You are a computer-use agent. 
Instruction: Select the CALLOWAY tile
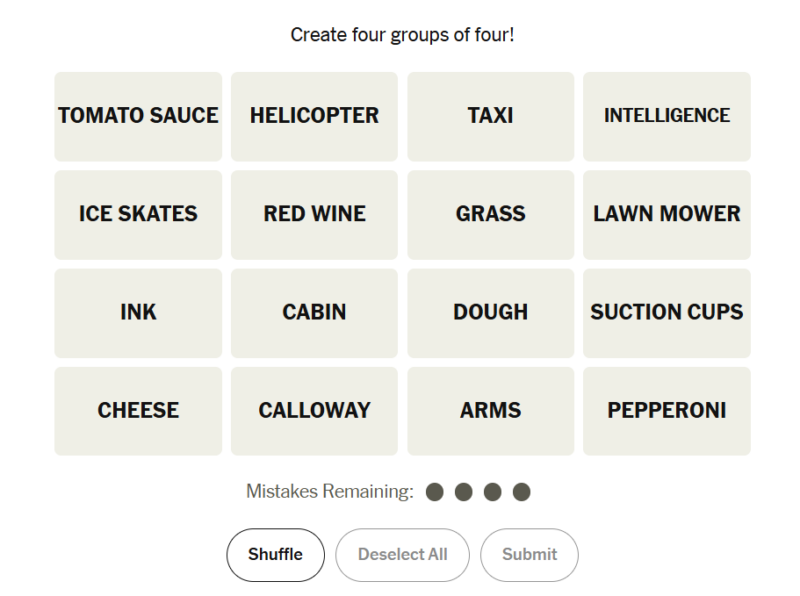tap(314, 410)
